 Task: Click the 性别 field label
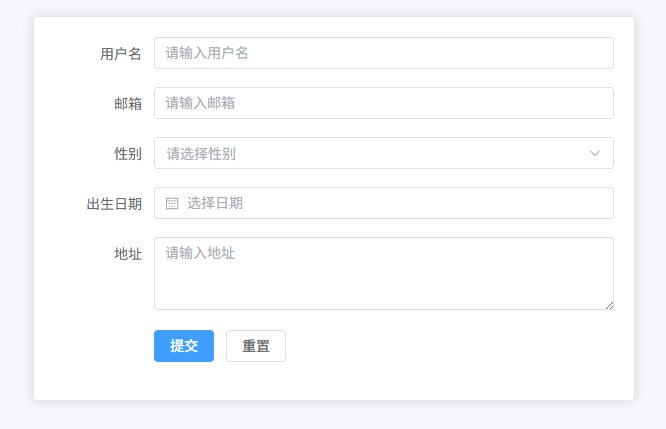[x=128, y=154]
